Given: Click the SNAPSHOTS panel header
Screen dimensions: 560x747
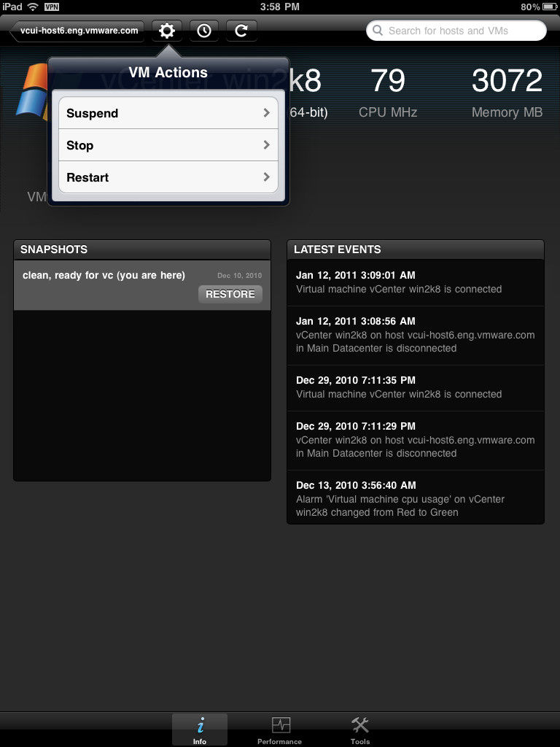Looking at the screenshot, I should tap(142, 249).
